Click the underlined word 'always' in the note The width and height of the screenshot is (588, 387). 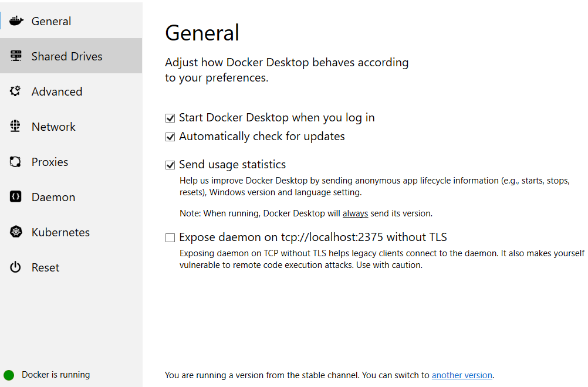pyautogui.click(x=355, y=213)
